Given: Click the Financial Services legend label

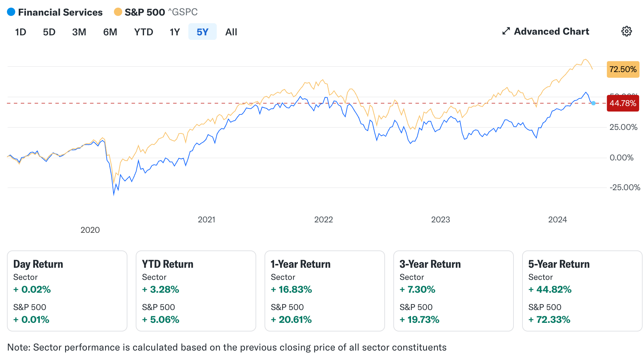Looking at the screenshot, I should [60, 12].
